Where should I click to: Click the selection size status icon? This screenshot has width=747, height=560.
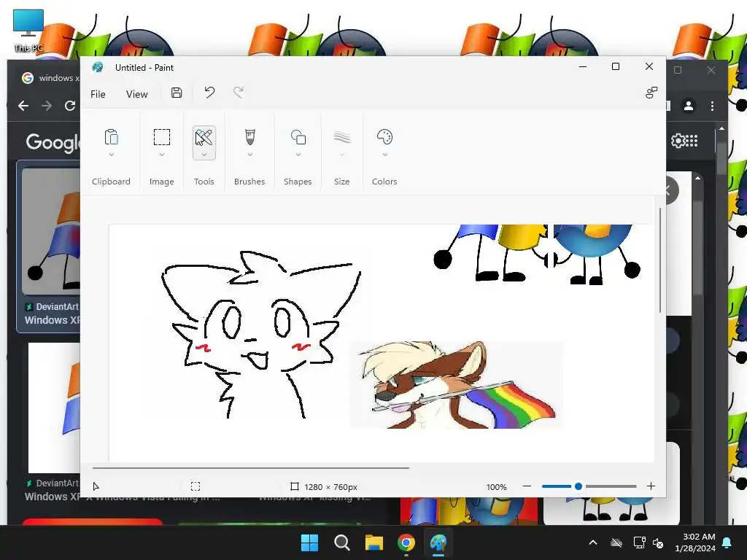click(196, 486)
